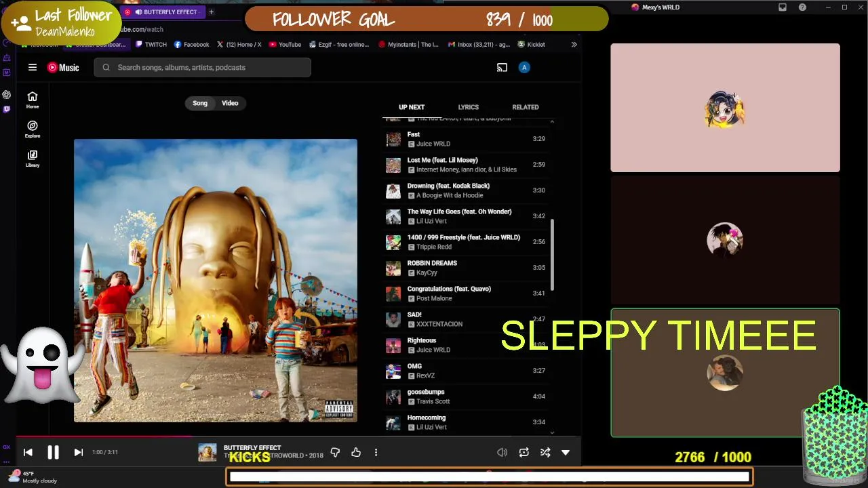868x488 pixels.
Task: Expand the bookmarks overflow chevron
Action: (574, 45)
